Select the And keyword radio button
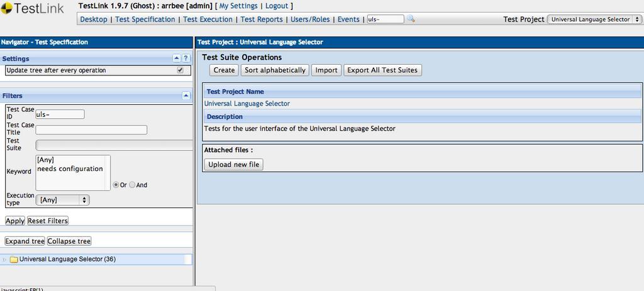 (132, 185)
